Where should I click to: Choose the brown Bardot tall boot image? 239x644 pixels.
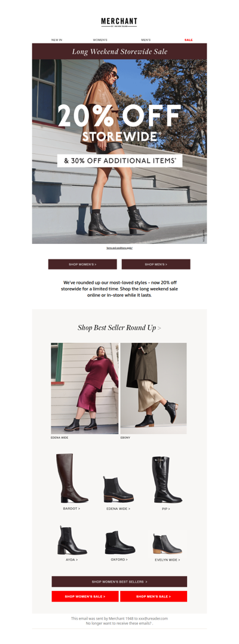tap(72, 478)
